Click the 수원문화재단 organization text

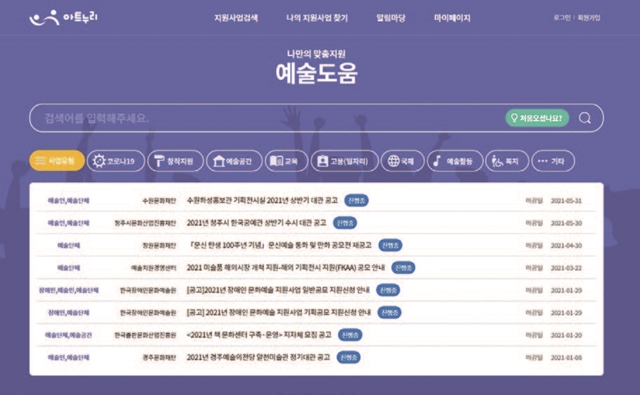pyautogui.click(x=159, y=201)
